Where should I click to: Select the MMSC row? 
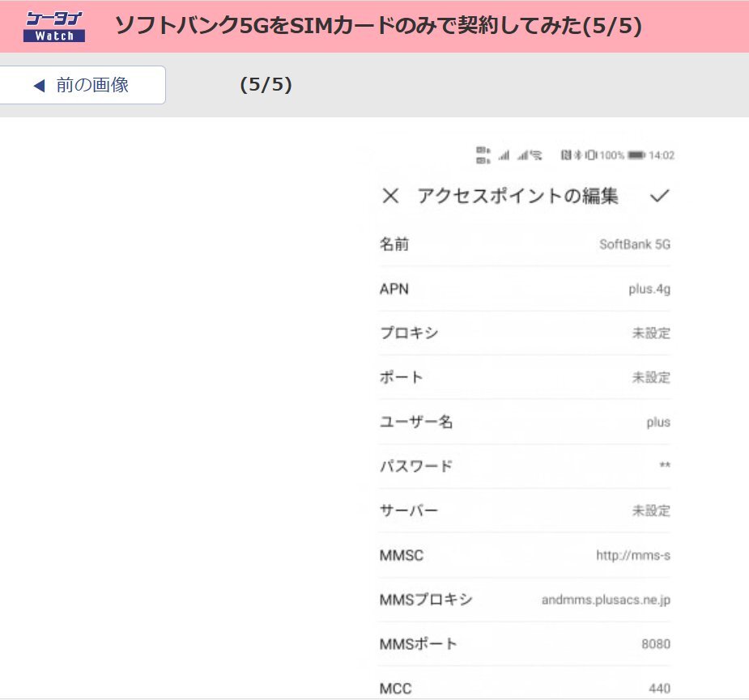pyautogui.click(x=525, y=556)
